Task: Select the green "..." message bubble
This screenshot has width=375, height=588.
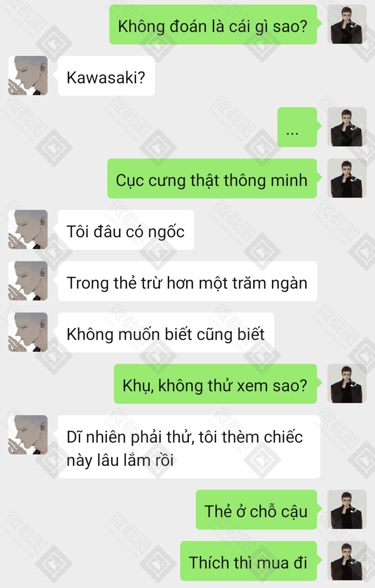Action: point(297,127)
